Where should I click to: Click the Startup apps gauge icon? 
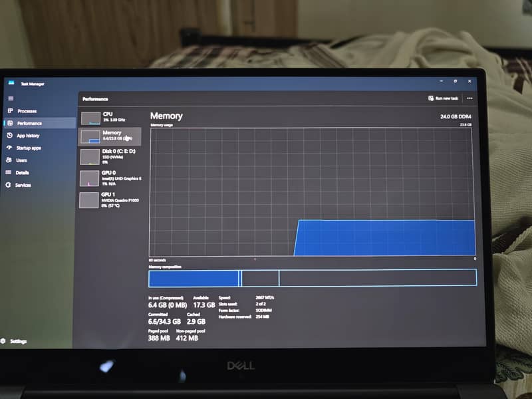coord(9,148)
